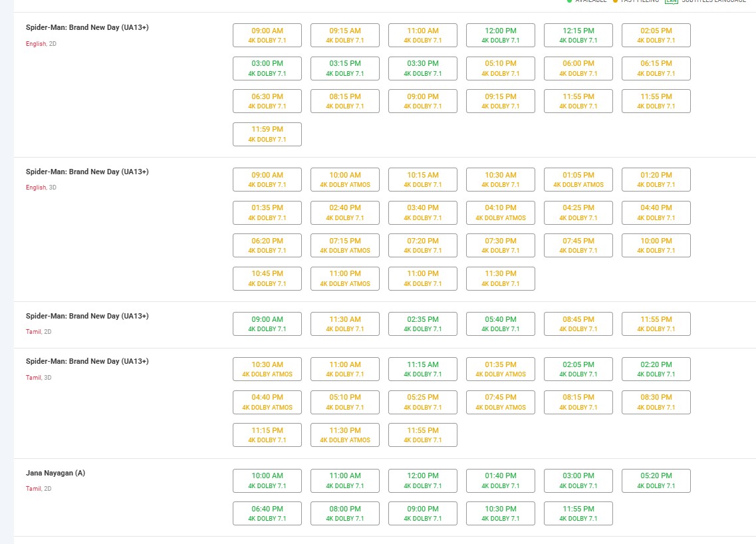Book 01:05 PM Dolby Atmos English 3D show
This screenshot has width=756, height=544.
[x=578, y=180]
